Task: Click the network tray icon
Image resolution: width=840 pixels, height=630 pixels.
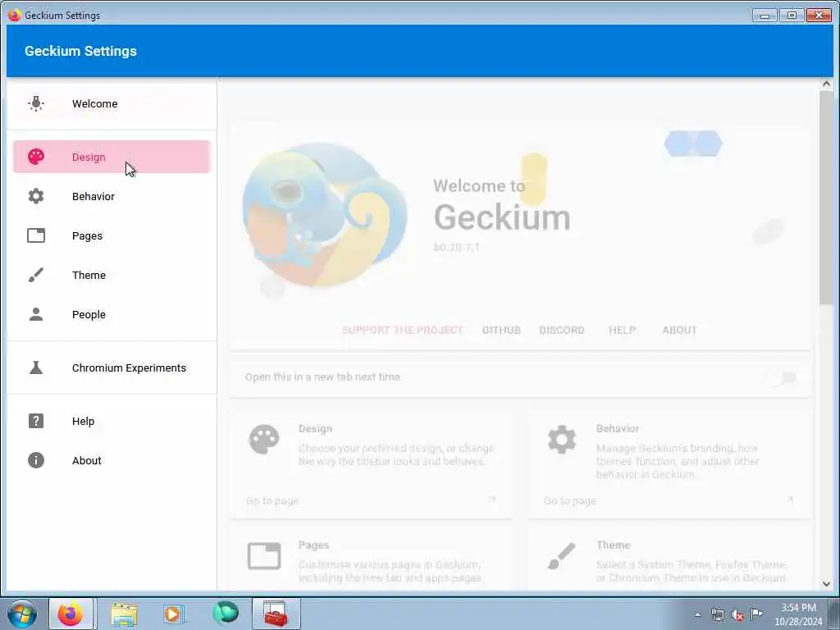Action: [717, 615]
